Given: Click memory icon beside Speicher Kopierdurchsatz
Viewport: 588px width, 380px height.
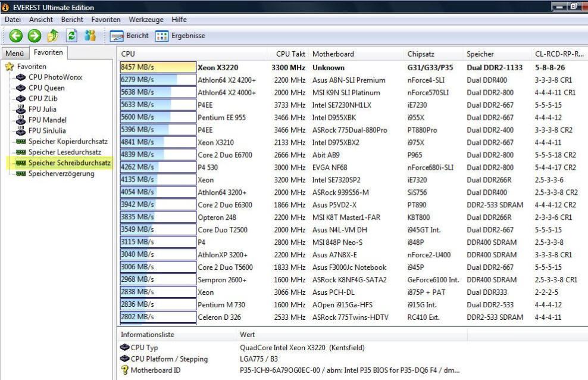Looking at the screenshot, I should click(21, 141).
